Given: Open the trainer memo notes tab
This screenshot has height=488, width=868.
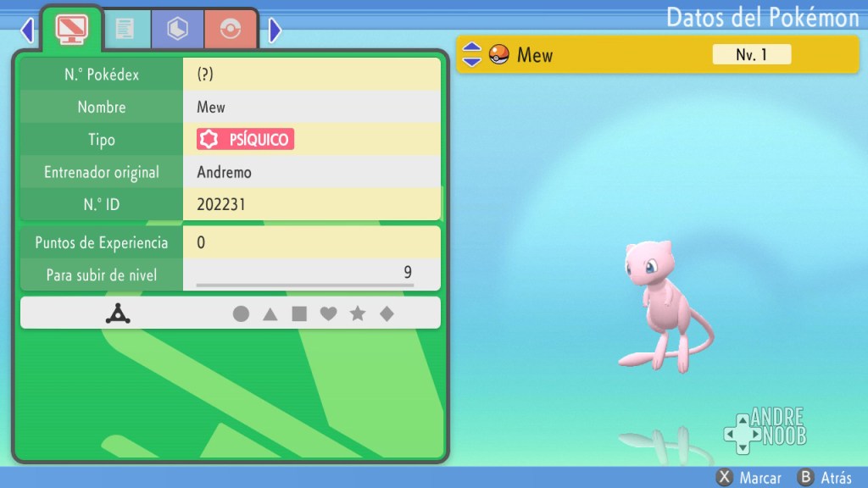Looking at the screenshot, I should point(125,30).
